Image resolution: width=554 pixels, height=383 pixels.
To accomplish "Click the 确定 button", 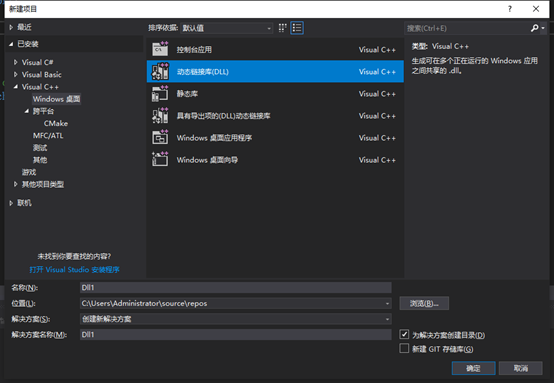I will 473,368.
